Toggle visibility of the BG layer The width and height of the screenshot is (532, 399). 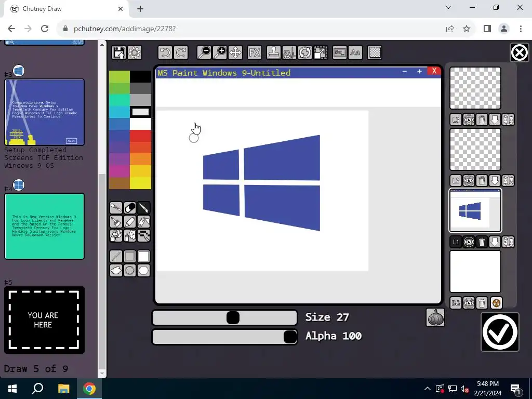(x=469, y=303)
